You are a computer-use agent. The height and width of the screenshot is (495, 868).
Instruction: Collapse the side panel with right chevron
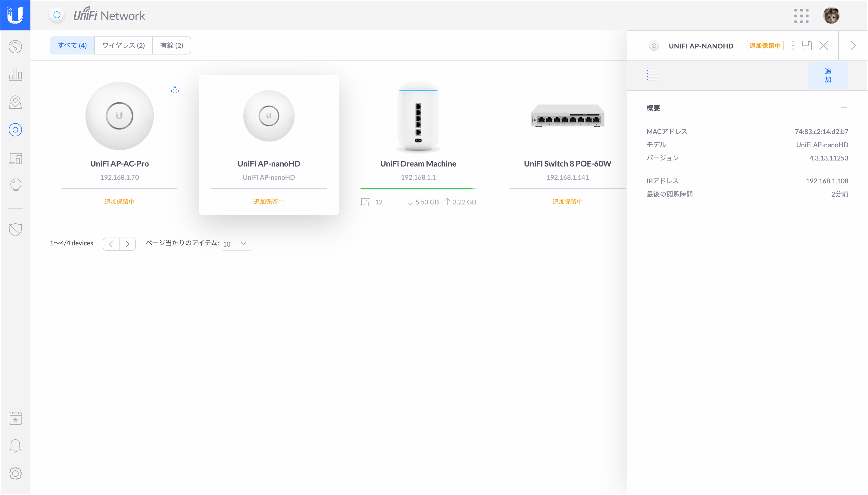(853, 45)
